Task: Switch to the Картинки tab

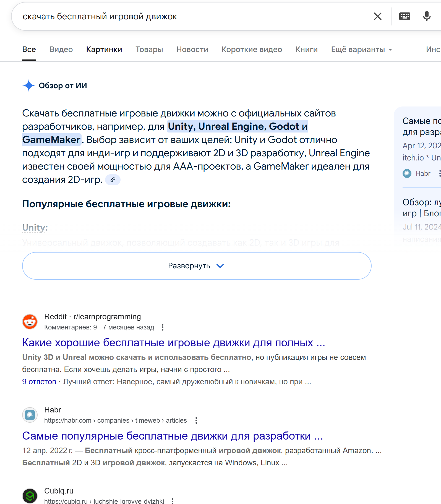Action: pyautogui.click(x=104, y=50)
